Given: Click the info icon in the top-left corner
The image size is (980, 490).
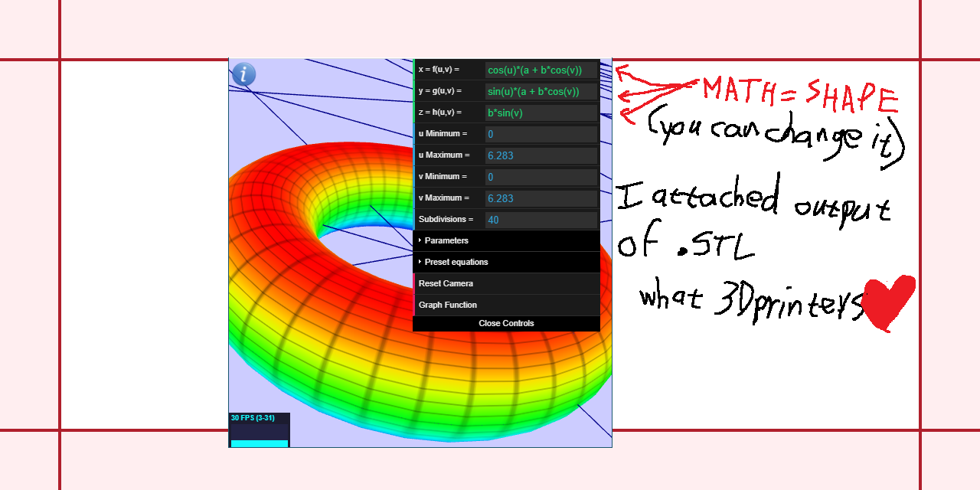Looking at the screenshot, I should pos(243,74).
